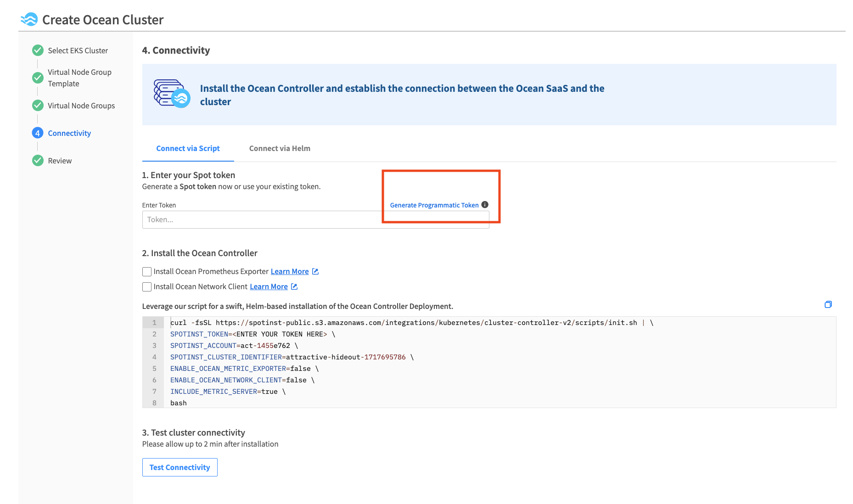Click the Enter Token input field
Image resolution: width=853 pixels, height=504 pixels.
click(x=315, y=219)
